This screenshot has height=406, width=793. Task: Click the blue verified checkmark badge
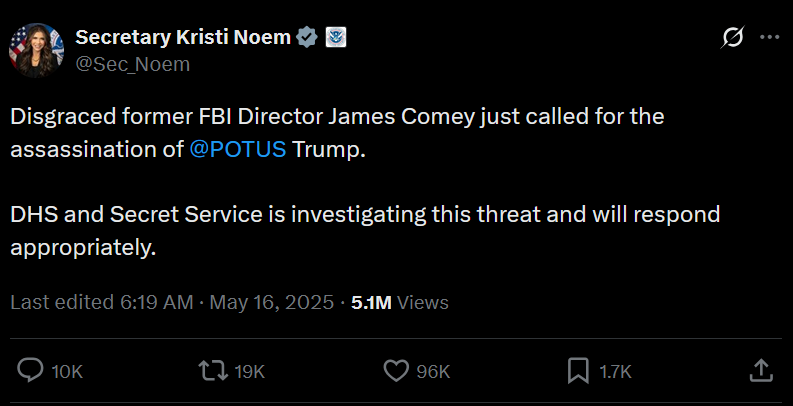click(x=308, y=38)
